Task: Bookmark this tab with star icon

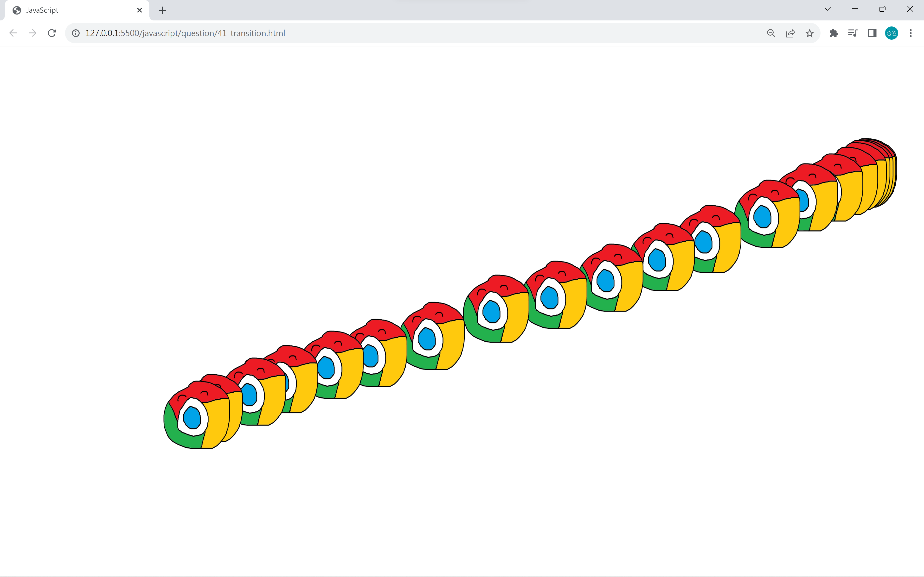Action: (809, 33)
